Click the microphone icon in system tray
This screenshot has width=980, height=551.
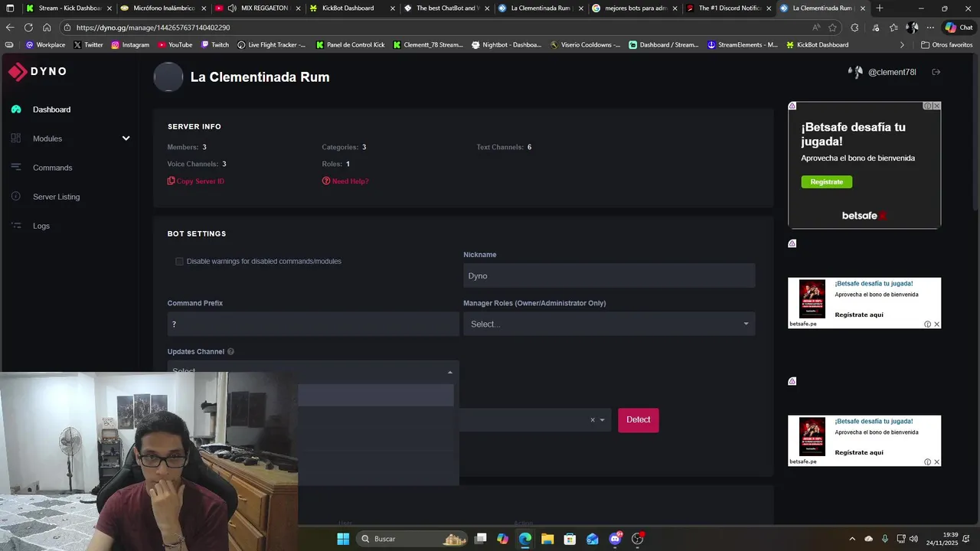click(x=885, y=539)
